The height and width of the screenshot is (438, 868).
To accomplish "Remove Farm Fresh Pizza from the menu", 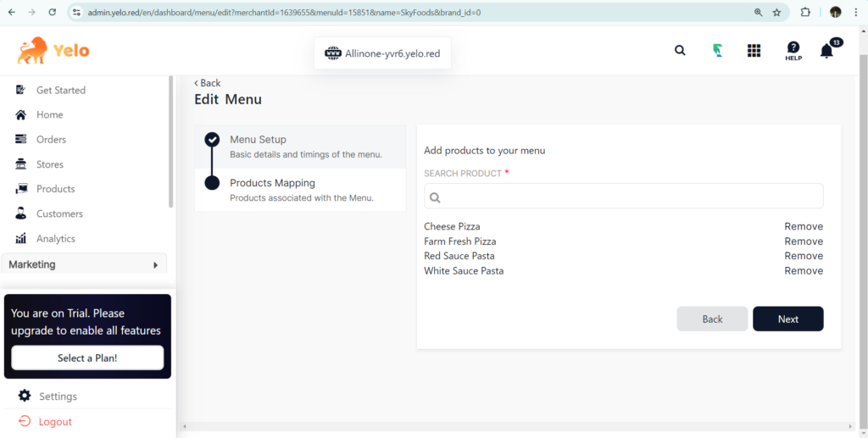I will [804, 241].
